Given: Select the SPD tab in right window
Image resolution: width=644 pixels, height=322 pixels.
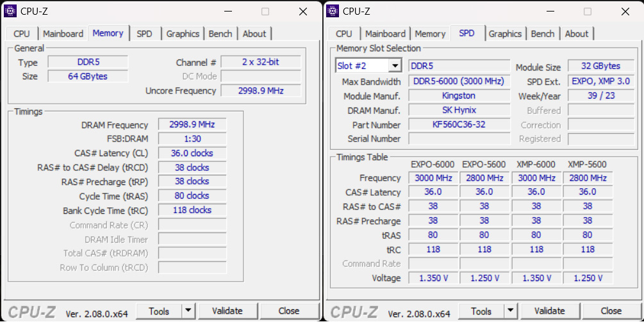Looking at the screenshot, I should coord(466,33).
